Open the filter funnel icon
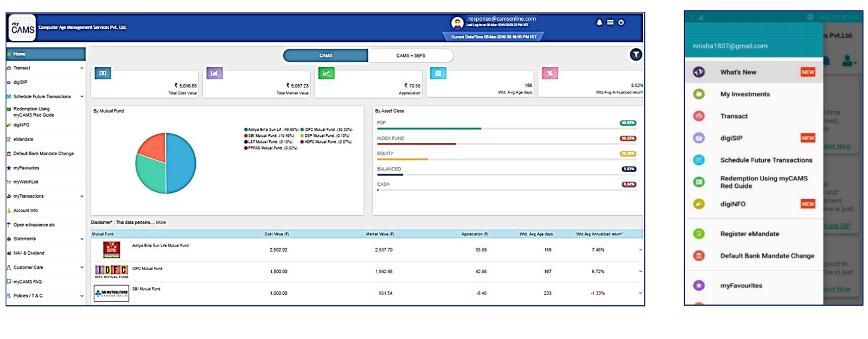The image size is (868, 339). (x=636, y=54)
